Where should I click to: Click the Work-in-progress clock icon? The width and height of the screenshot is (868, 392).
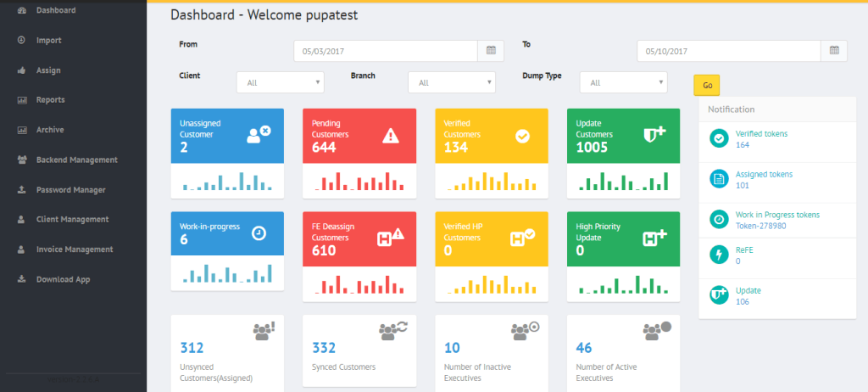259,232
